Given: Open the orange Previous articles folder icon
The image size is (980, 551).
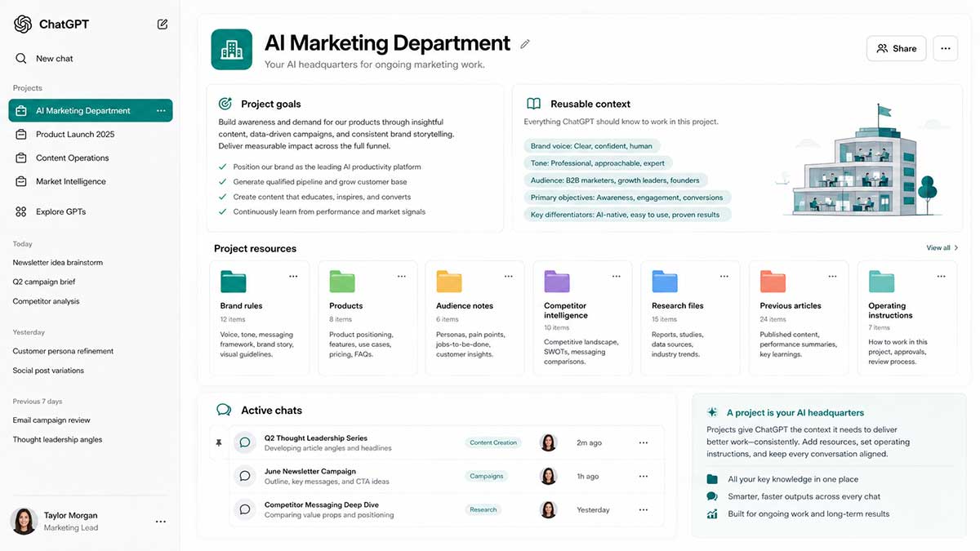Looking at the screenshot, I should 773,282.
